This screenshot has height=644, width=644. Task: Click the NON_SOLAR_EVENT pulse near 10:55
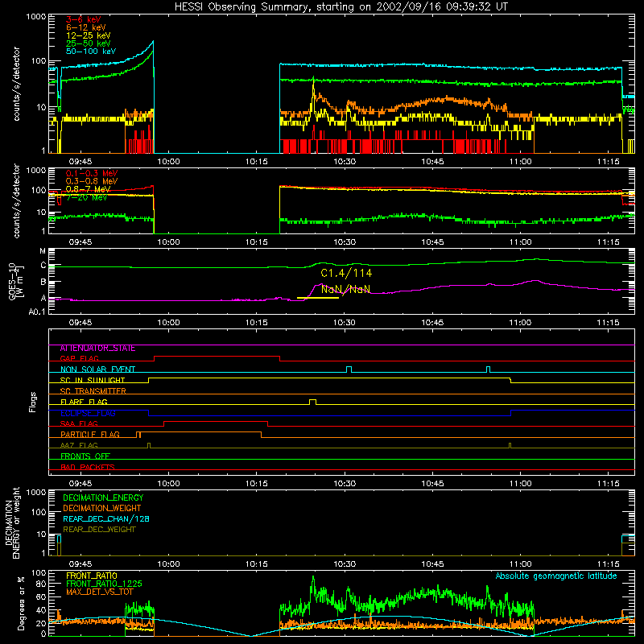489,369
